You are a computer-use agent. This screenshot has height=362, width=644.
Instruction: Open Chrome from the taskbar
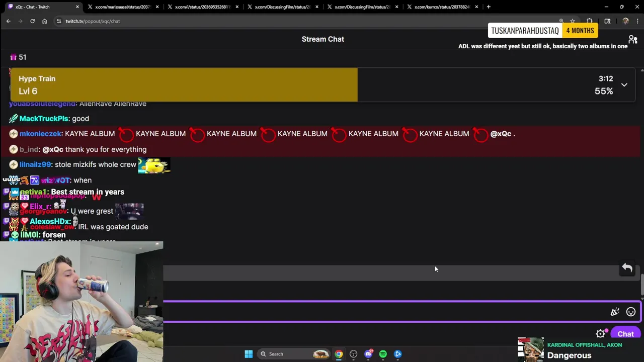pos(339,354)
